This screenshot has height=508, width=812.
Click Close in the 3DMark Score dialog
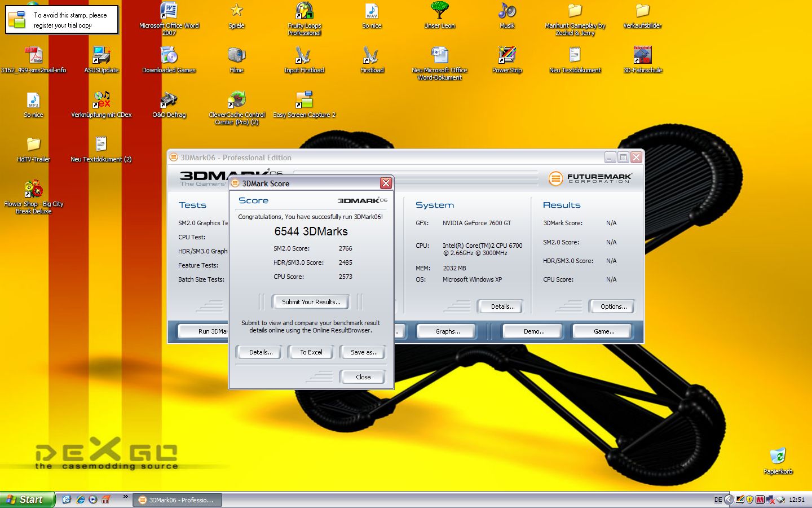pyautogui.click(x=363, y=377)
